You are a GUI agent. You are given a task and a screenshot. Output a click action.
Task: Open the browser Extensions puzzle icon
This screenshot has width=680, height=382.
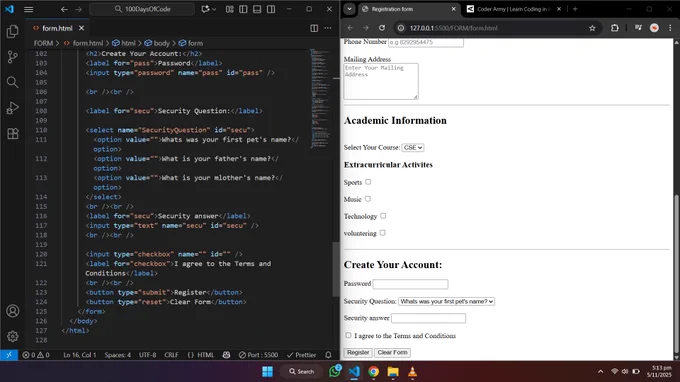tap(615, 28)
